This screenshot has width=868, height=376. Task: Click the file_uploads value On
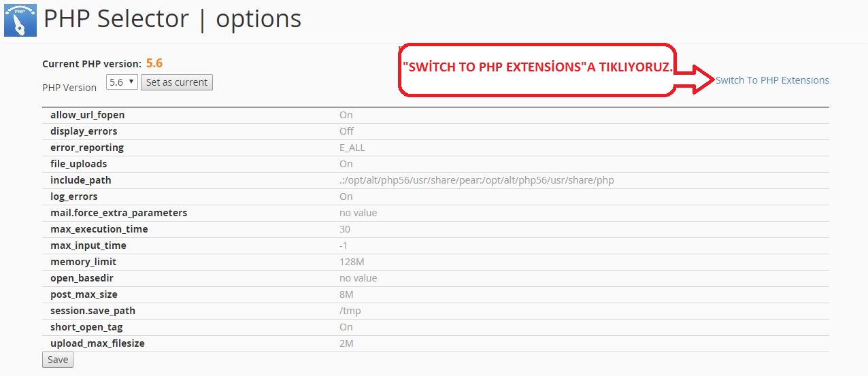click(x=346, y=164)
